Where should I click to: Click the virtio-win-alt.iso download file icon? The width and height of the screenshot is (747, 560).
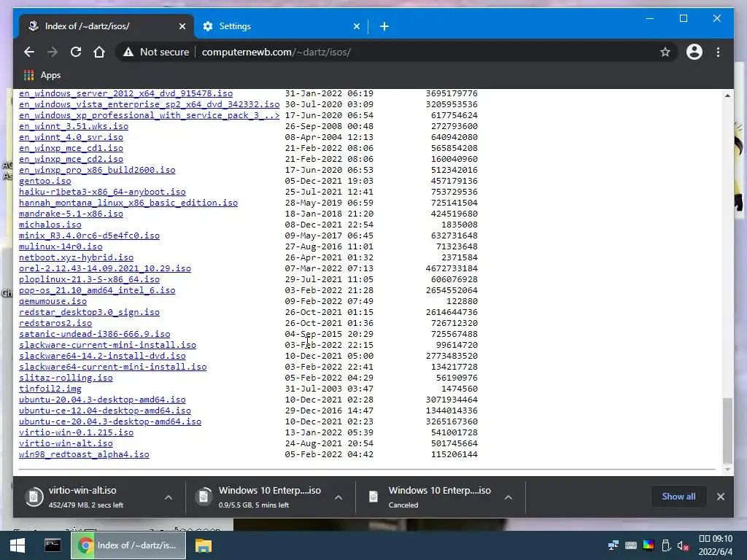click(x=34, y=497)
